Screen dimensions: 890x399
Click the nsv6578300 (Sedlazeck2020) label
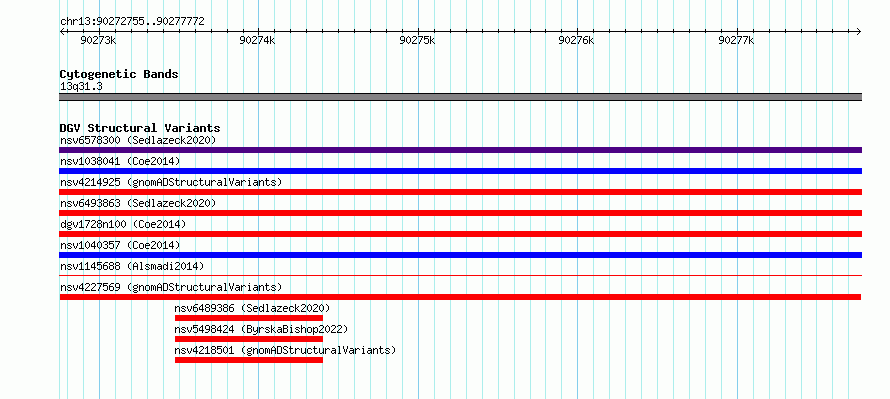138,140
